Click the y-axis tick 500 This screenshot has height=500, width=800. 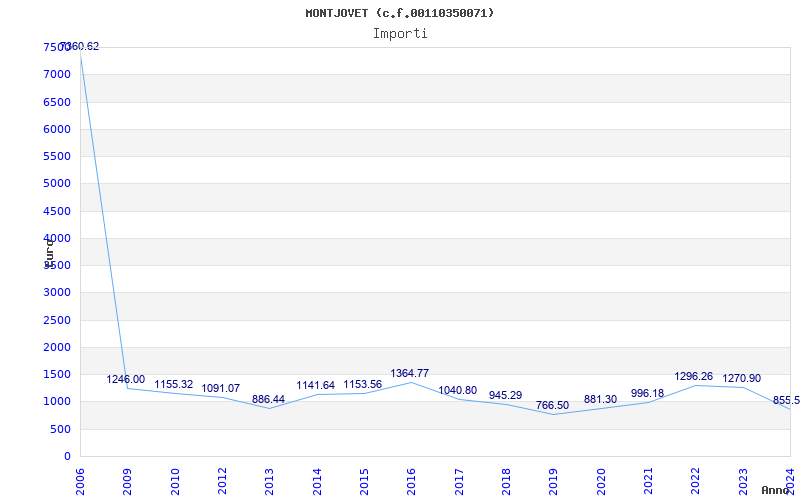click(x=61, y=430)
